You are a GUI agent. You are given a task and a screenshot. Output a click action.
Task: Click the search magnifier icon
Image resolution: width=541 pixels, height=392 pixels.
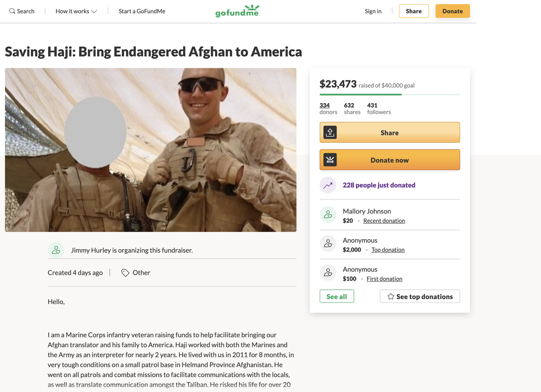12,11
